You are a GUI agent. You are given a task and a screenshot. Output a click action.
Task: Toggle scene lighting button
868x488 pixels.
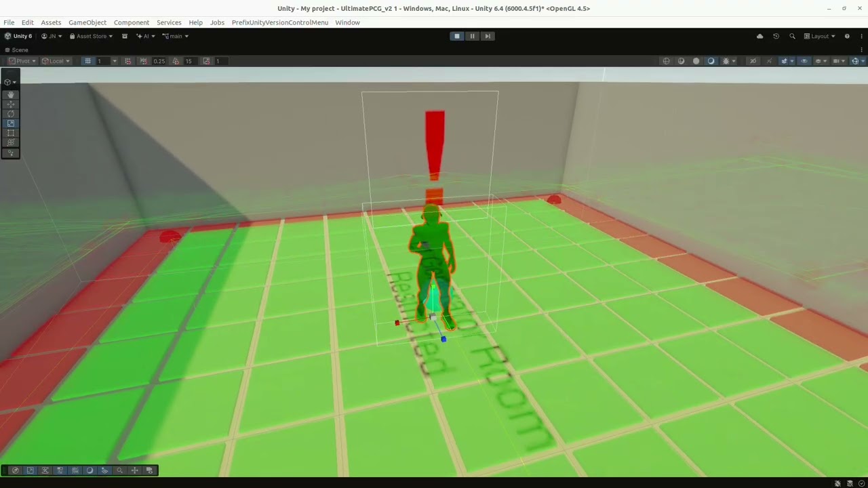[769, 61]
